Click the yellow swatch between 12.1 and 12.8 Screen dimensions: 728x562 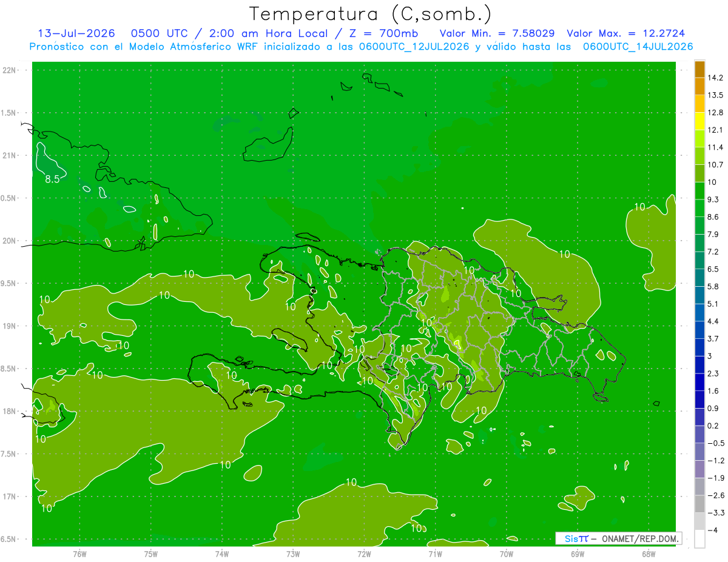[x=699, y=121]
